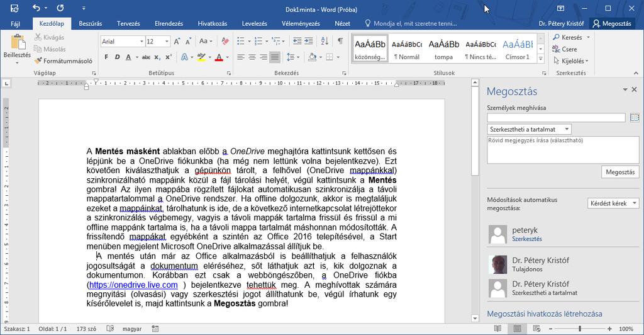Screen dimensions: 644x335
Task: Open the onedrive.live.com hyperlink in document
Action: (133, 285)
